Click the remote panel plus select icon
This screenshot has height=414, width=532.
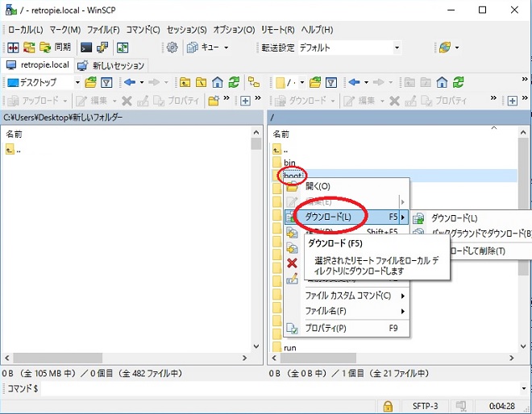[x=513, y=101]
